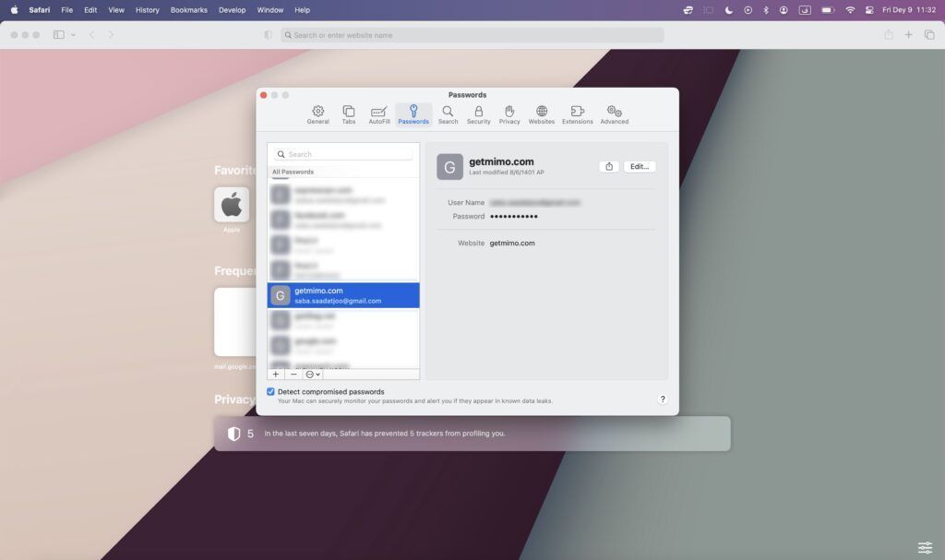Add a new password with the plus button
This screenshot has height=560, width=945.
tap(276, 375)
